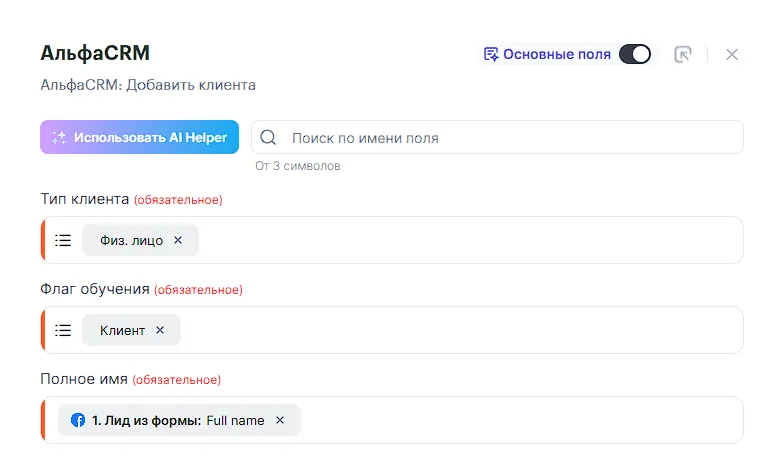Click the Основные поля label text
Image resolution: width=784 pixels, height=458 pixels.
click(x=556, y=54)
